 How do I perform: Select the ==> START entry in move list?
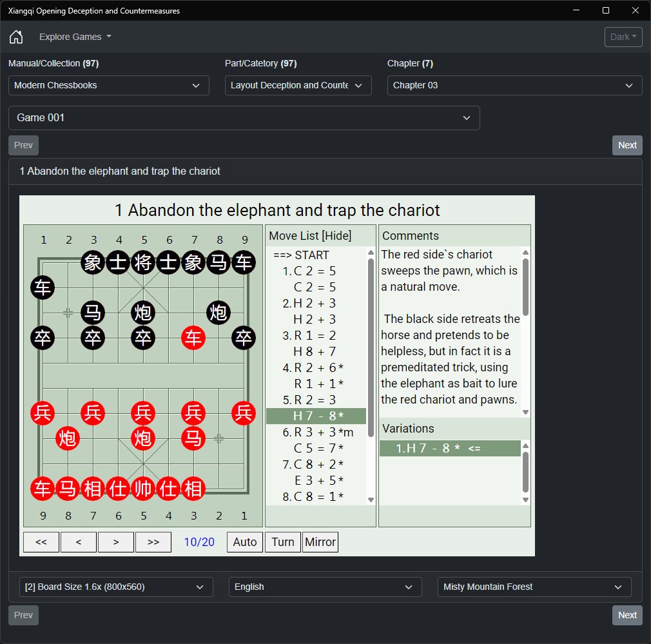point(316,255)
